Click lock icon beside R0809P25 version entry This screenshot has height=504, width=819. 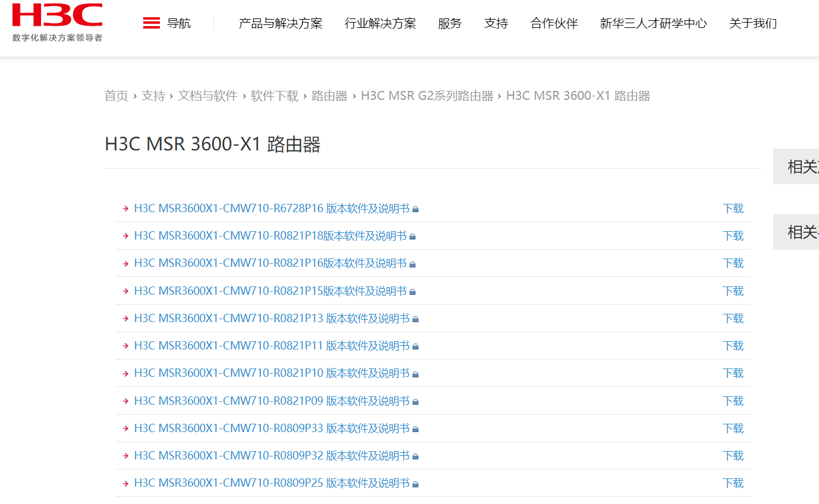point(416,484)
